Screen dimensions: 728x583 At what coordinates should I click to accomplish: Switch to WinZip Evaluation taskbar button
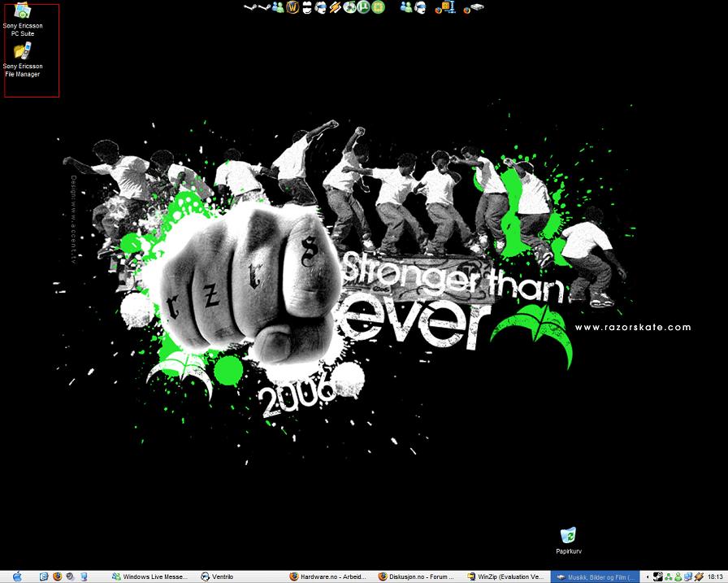point(506,576)
